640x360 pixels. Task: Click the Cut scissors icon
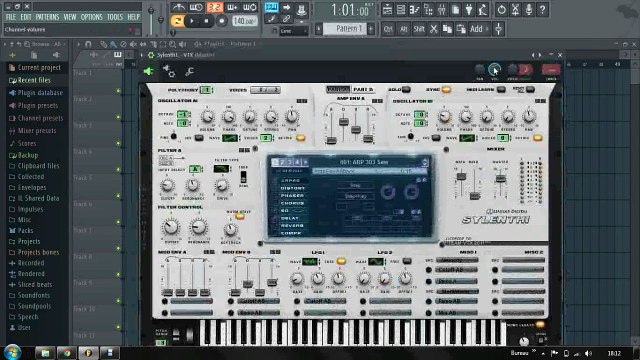tap(433, 29)
